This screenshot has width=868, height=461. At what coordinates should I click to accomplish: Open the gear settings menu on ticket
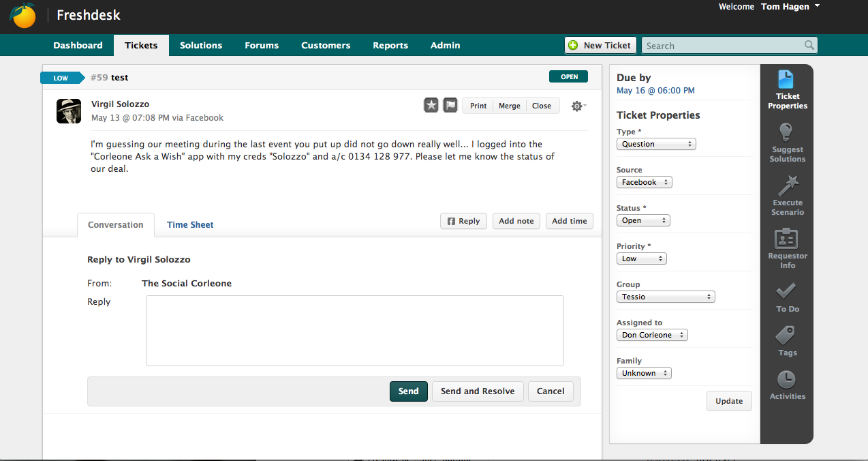point(578,106)
